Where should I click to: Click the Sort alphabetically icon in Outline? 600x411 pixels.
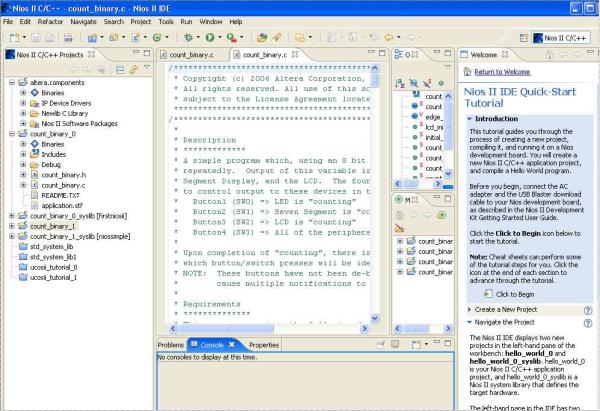click(400, 83)
